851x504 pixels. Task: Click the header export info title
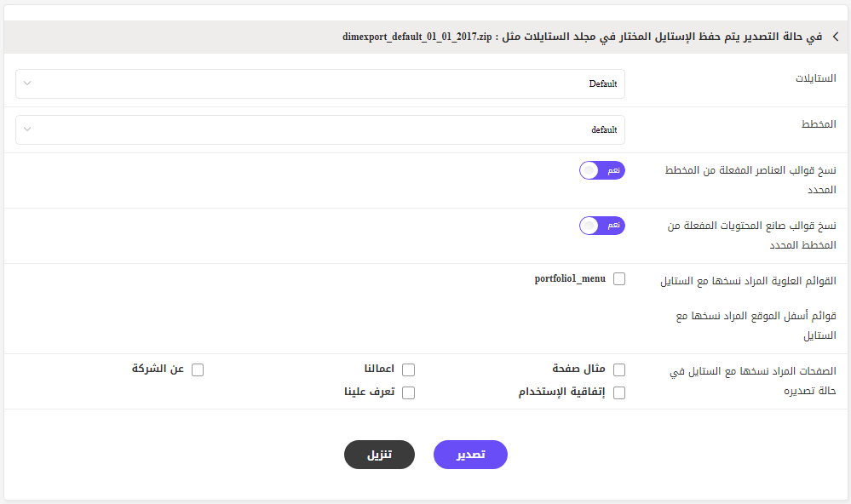click(583, 37)
